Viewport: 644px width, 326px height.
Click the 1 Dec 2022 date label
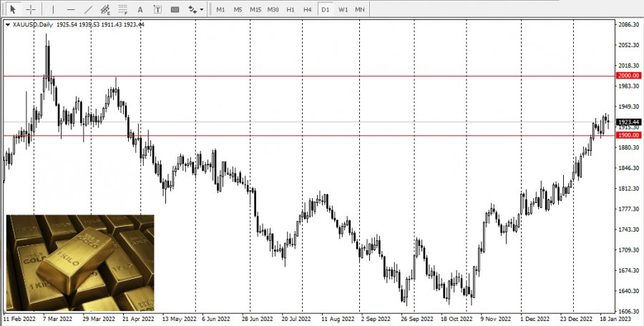(x=535, y=319)
